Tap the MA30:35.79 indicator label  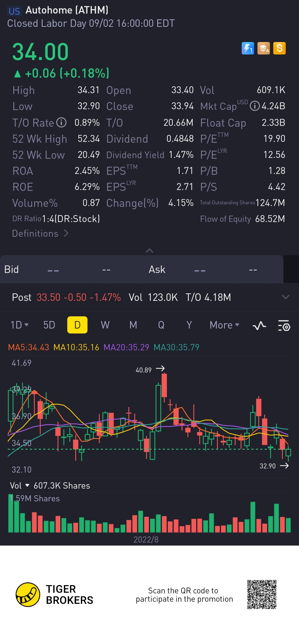click(x=176, y=347)
